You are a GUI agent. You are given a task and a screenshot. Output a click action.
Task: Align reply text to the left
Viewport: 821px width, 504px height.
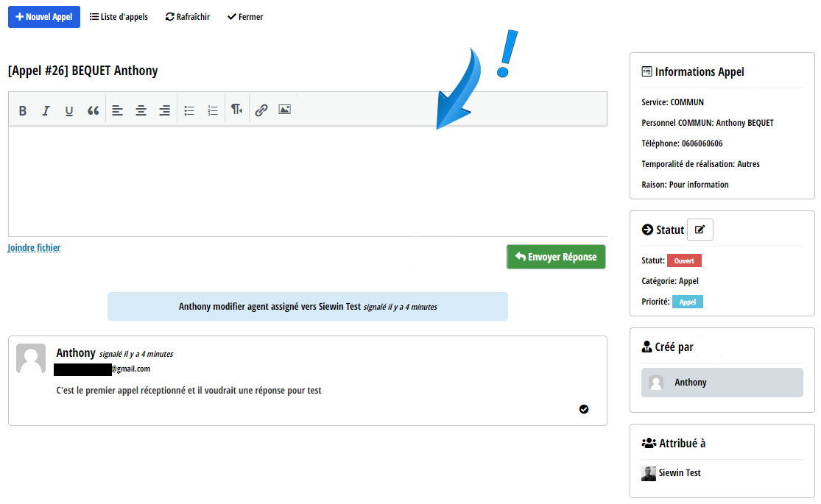pos(118,110)
